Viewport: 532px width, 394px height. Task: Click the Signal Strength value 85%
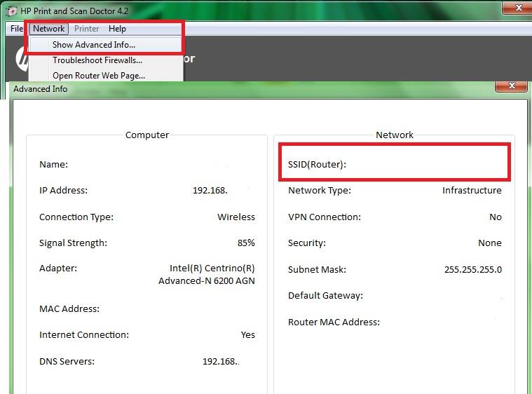246,243
